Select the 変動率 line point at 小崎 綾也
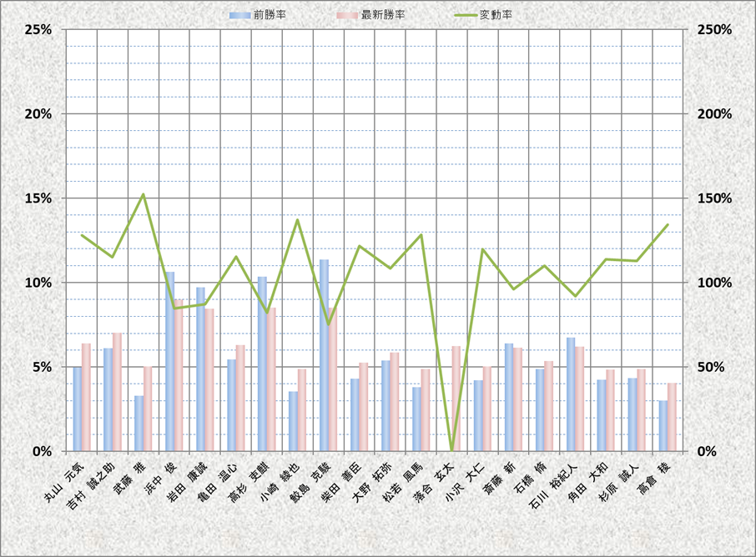756x557 pixels. coord(297,220)
